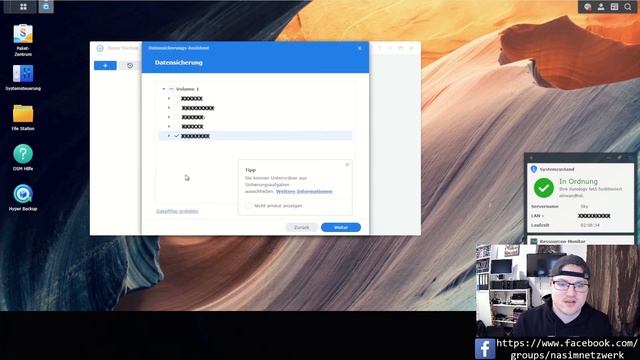This screenshot has width=640, height=360.
Task: Open the search icon in top bar
Action: point(628,7)
